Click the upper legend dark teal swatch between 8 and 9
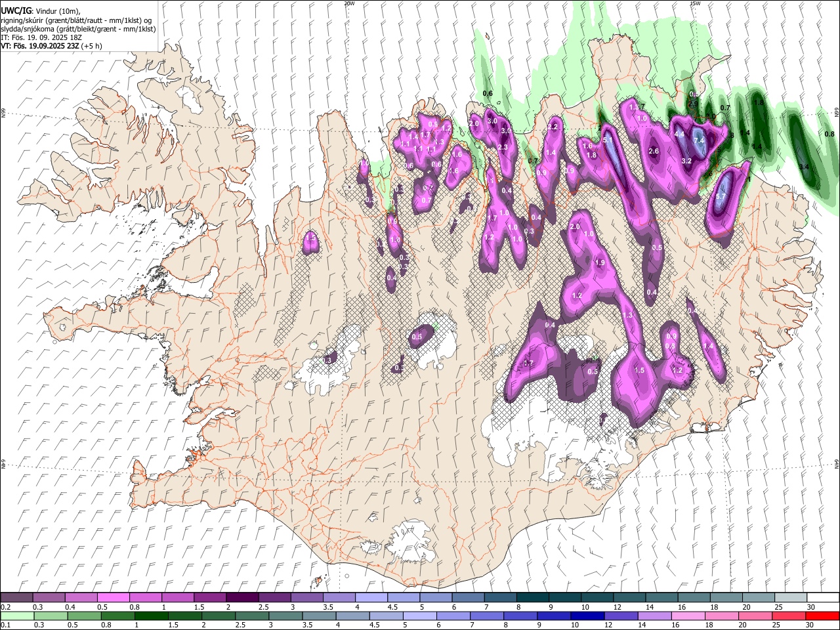 532,597
